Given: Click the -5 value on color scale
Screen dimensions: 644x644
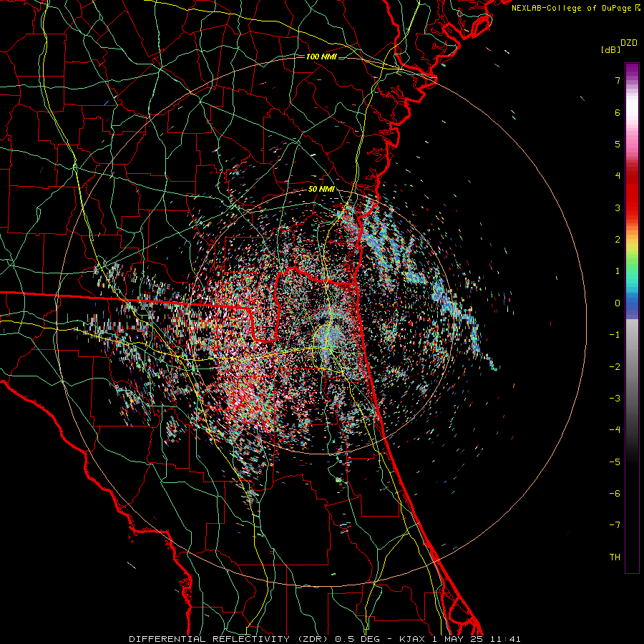Looking at the screenshot, I should (x=615, y=462).
